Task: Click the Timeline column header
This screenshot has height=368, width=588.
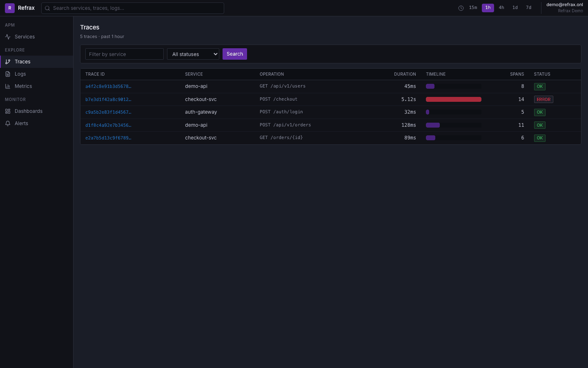Action: (x=436, y=74)
